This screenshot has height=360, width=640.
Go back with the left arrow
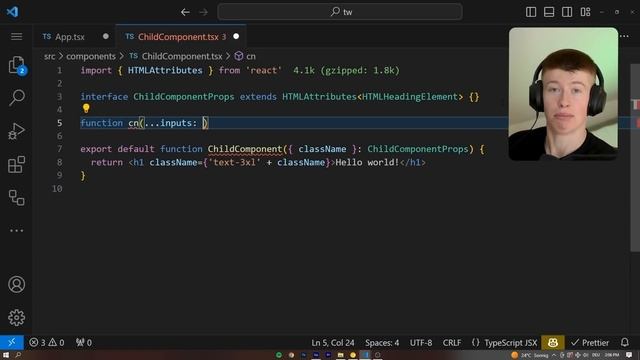185,12
